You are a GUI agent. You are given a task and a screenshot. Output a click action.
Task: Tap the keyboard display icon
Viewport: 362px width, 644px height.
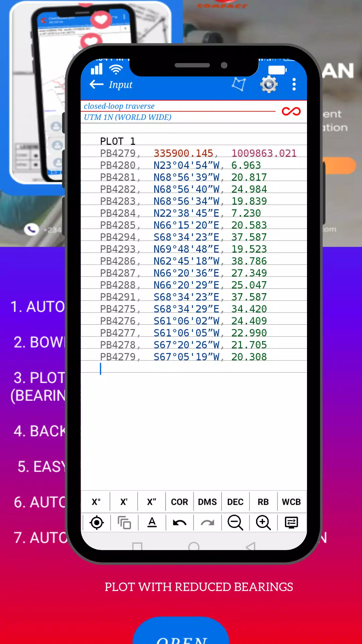point(291,523)
